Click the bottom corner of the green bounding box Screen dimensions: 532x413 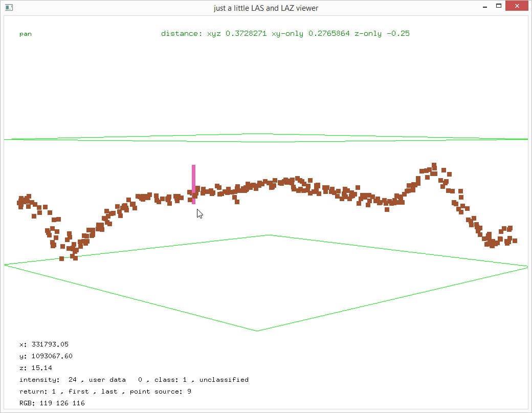[x=257, y=331]
